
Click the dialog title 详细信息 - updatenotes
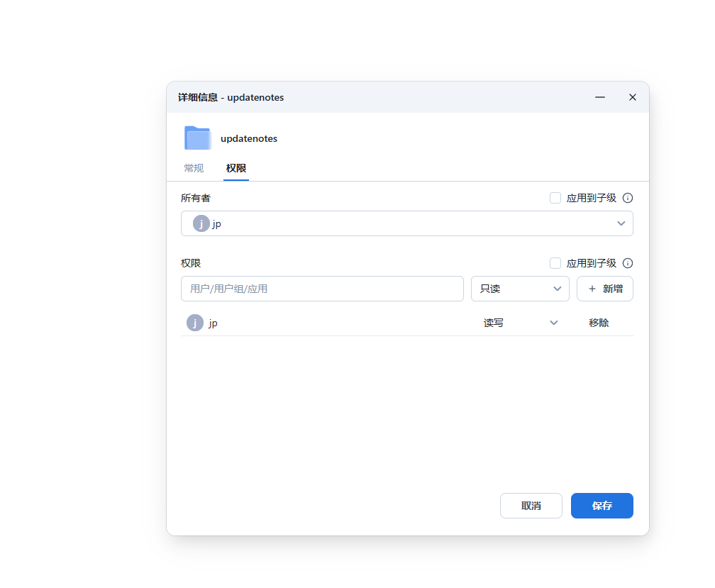click(x=231, y=97)
